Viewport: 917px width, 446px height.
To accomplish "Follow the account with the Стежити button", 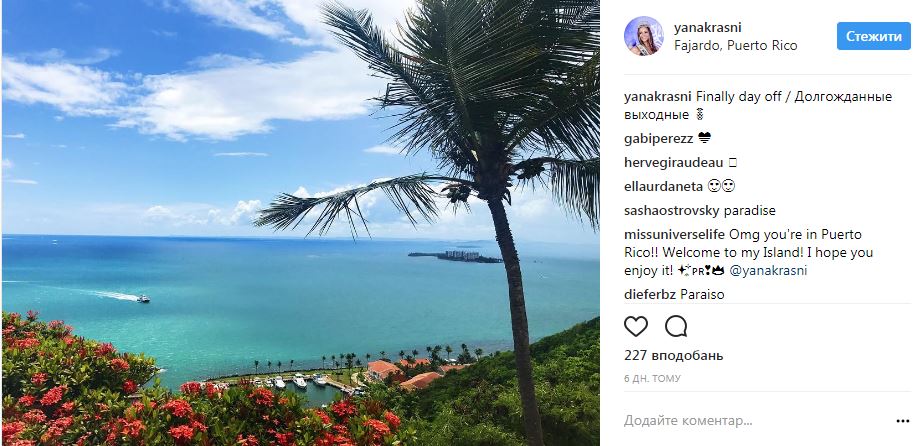I will (873, 36).
